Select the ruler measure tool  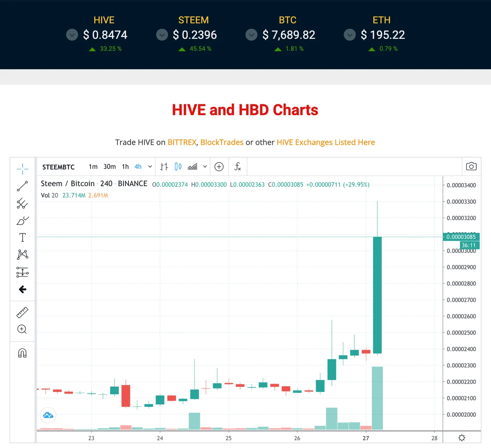tap(23, 312)
